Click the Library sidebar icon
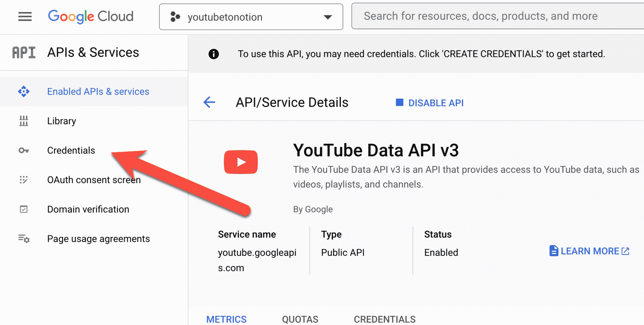This screenshot has width=644, height=325. tap(23, 121)
